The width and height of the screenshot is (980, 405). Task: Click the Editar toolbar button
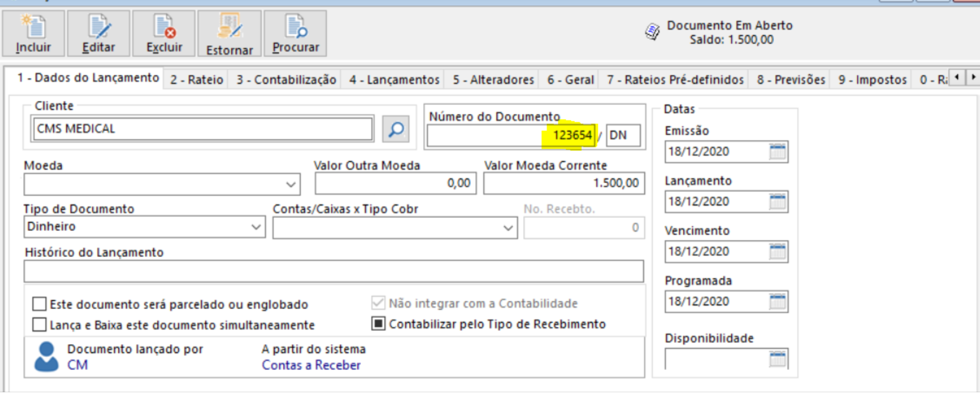pyautogui.click(x=99, y=34)
